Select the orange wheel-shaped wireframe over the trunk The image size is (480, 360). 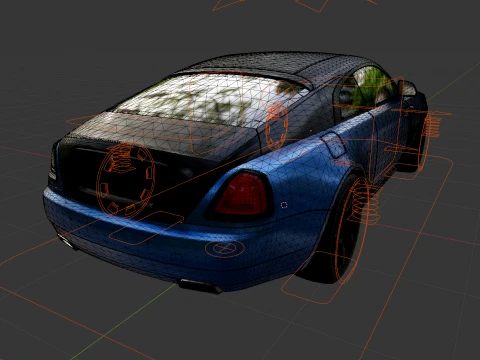pos(125,180)
